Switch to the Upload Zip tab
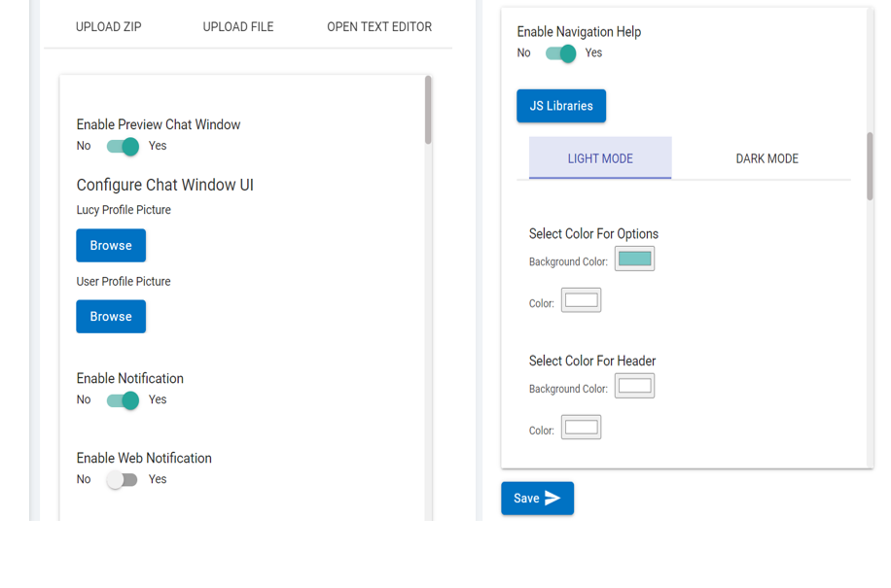Screen dimensions: 891x588 click(x=109, y=27)
